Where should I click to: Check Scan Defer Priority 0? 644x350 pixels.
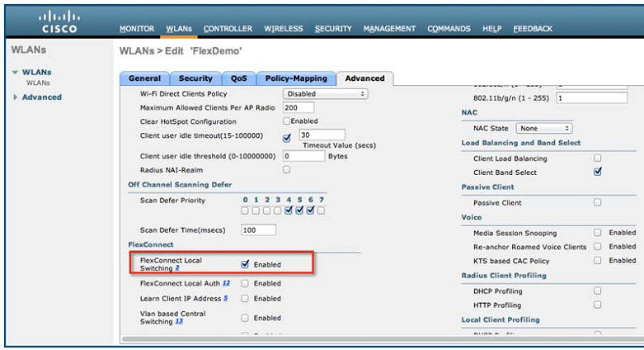pyautogui.click(x=245, y=210)
